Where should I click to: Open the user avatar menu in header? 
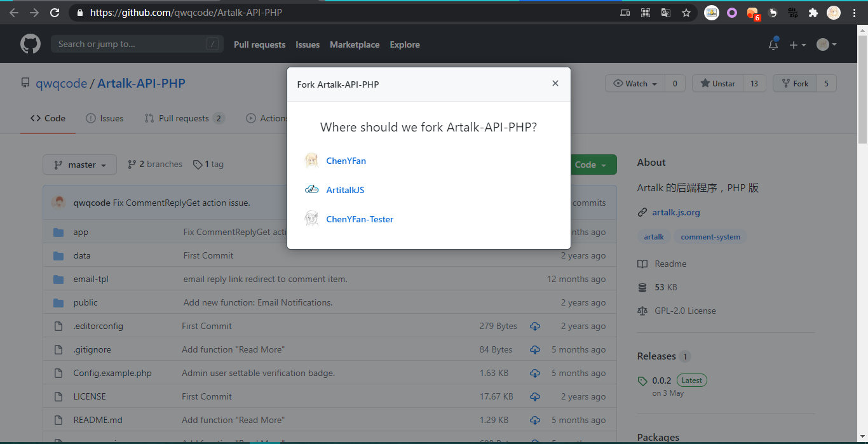(x=827, y=44)
